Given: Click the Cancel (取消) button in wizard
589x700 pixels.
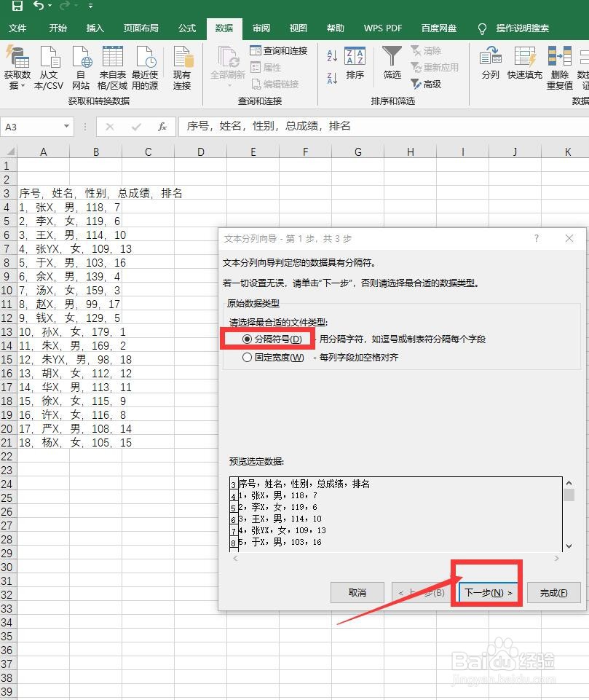Looking at the screenshot, I should coord(357,593).
